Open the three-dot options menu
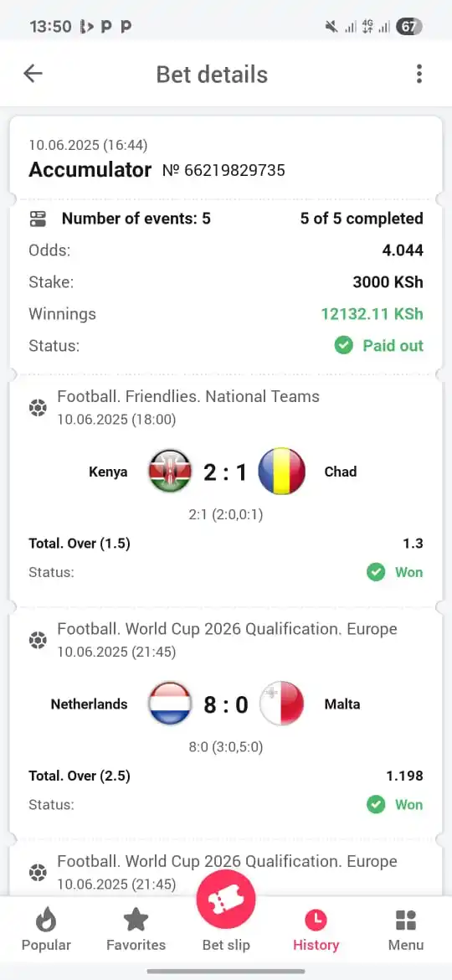Viewport: 452px width, 980px height. click(419, 74)
